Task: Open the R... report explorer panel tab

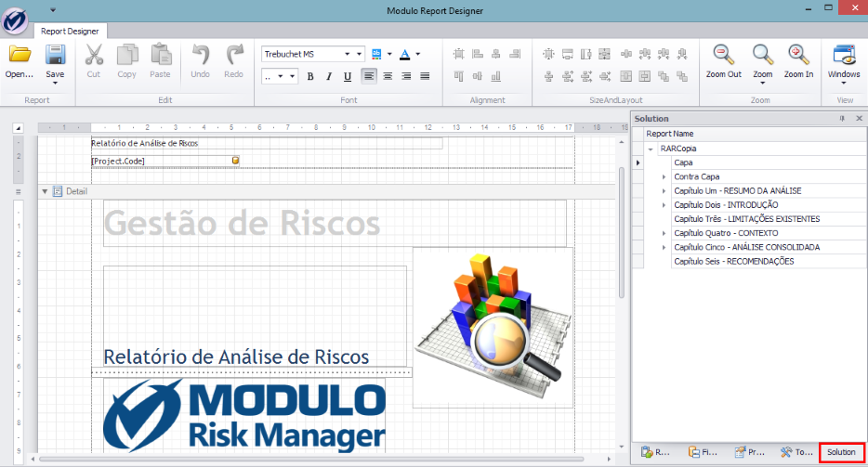Action: (x=655, y=452)
